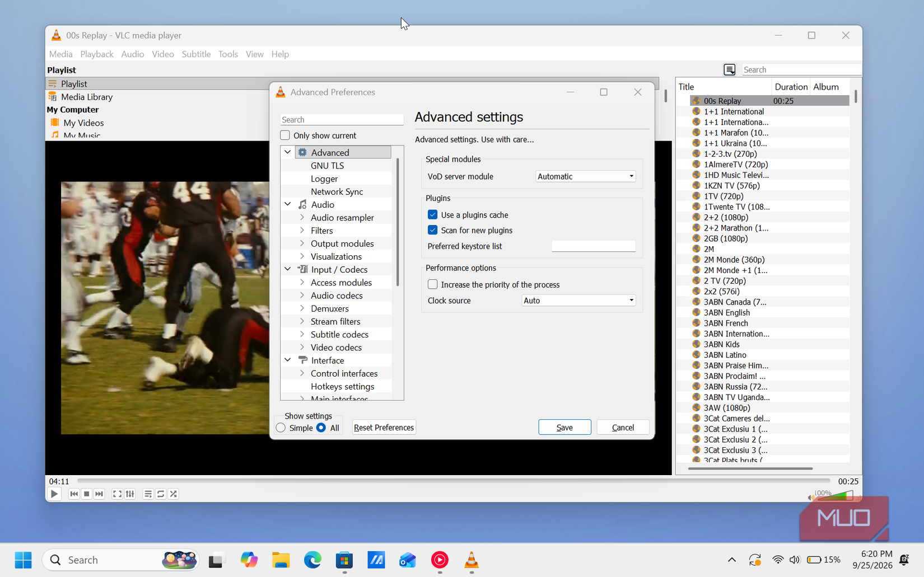Open the Help menu
The height and width of the screenshot is (577, 924).
coord(280,54)
